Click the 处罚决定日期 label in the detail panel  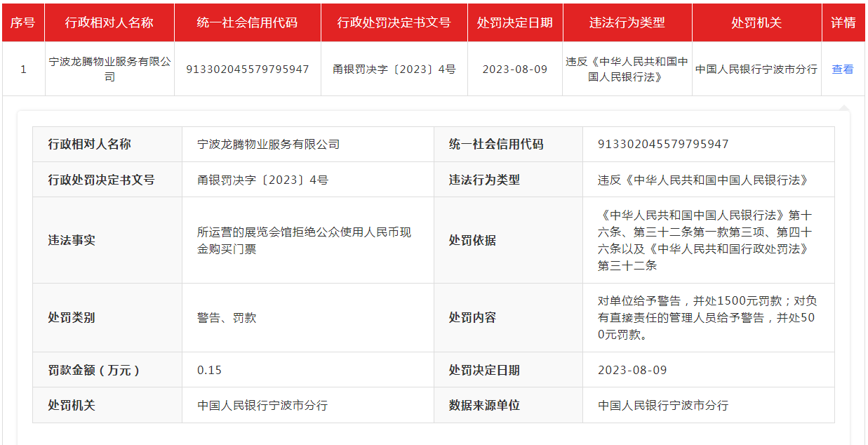pyautogui.click(x=484, y=370)
